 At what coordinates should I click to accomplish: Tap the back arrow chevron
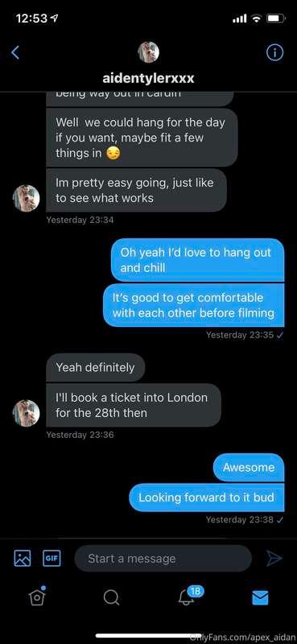pos(15,52)
